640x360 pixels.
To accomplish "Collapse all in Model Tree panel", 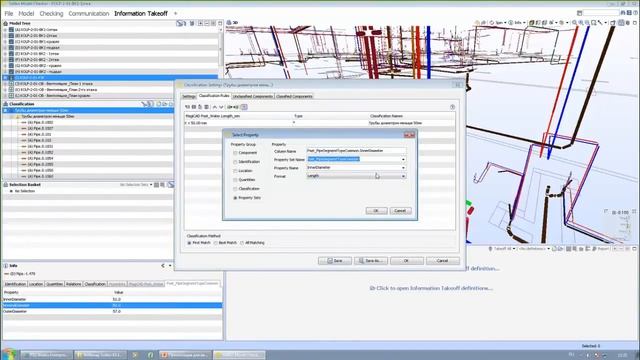I will coord(207,23).
